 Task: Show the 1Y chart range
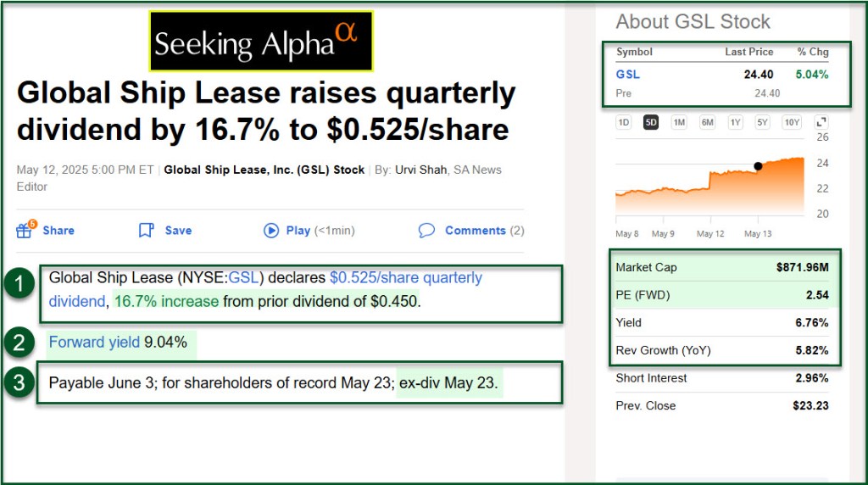coord(735,122)
